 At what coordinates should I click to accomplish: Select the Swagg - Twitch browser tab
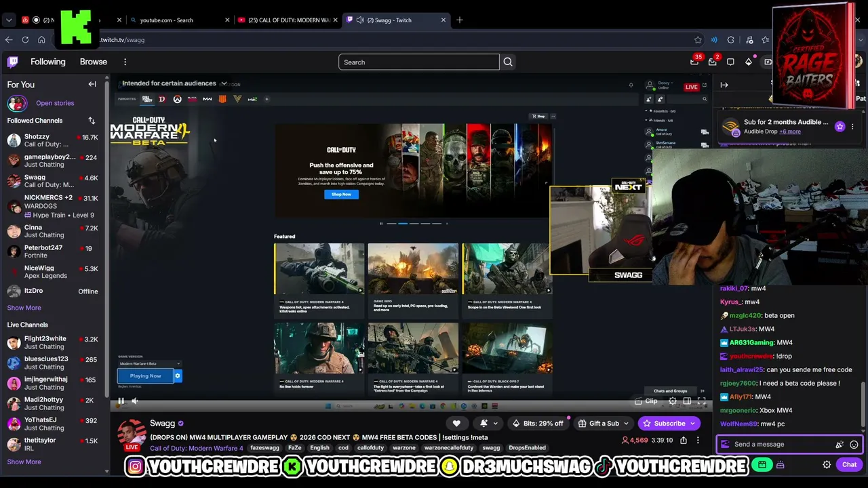[397, 20]
